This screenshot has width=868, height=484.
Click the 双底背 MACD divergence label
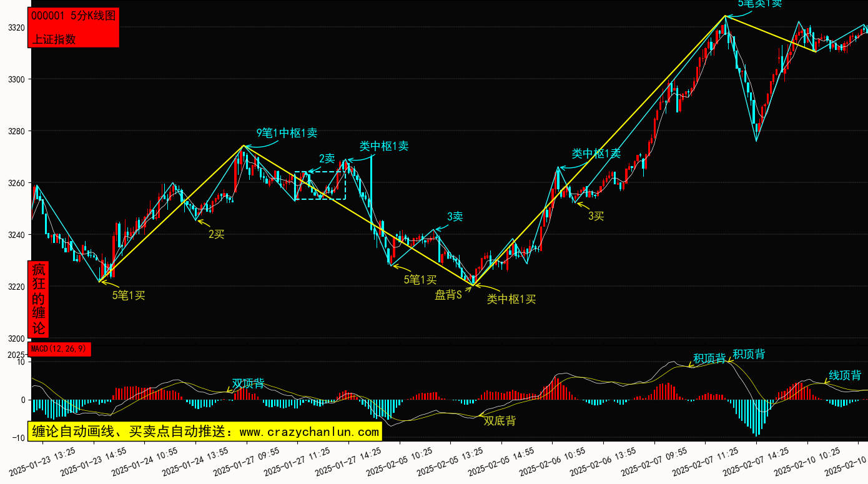coord(500,421)
